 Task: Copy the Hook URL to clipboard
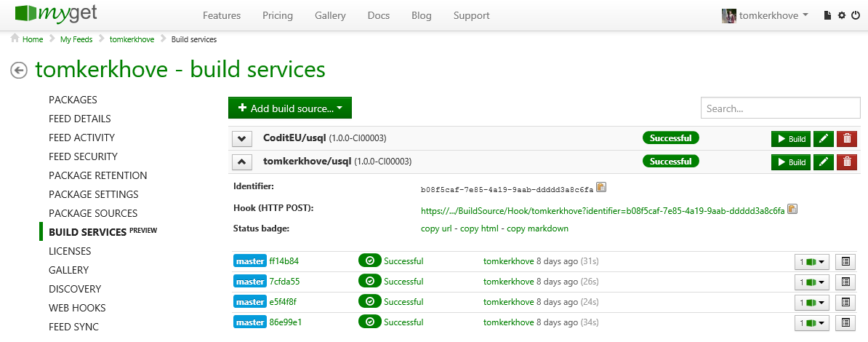[x=792, y=210]
